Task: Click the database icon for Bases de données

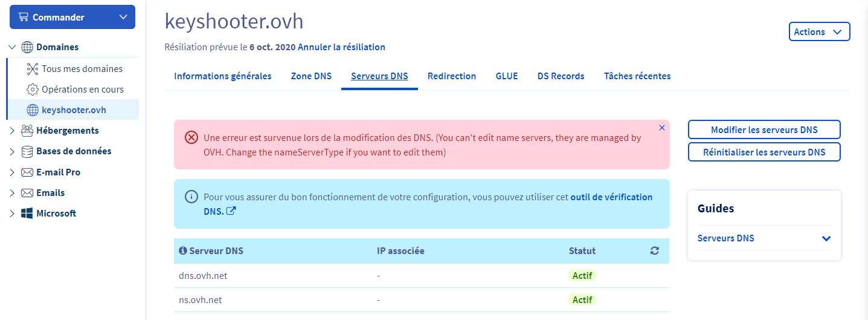Action: coord(27,151)
